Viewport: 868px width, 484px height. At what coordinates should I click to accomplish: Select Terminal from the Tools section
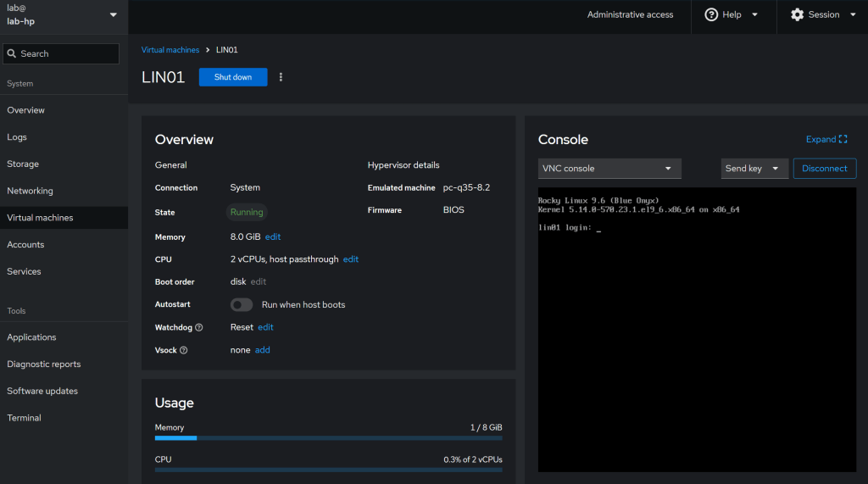(24, 418)
